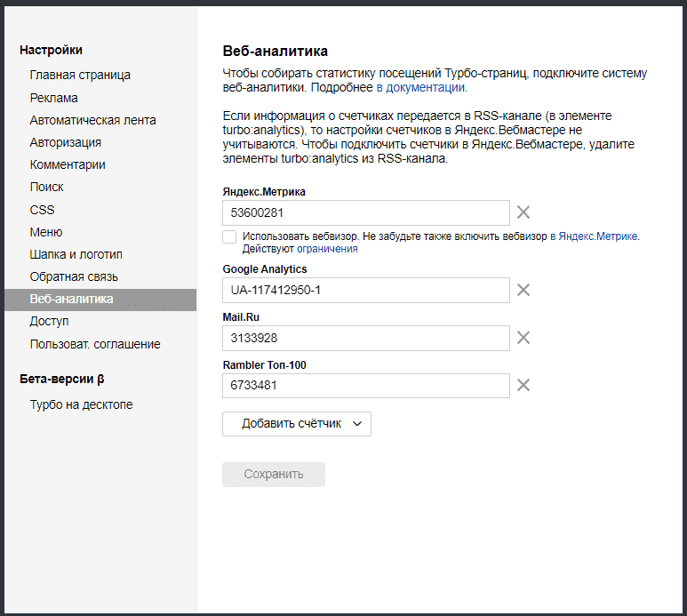Remove the Яндекс.Метрика counter with the X icon
This screenshot has height=616, width=687.
(x=523, y=212)
